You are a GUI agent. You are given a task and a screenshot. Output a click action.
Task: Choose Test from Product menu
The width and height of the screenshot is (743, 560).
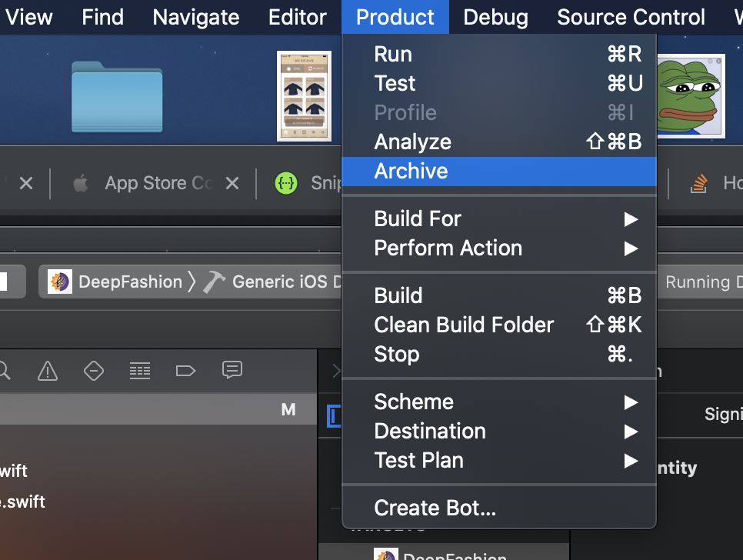point(499,83)
